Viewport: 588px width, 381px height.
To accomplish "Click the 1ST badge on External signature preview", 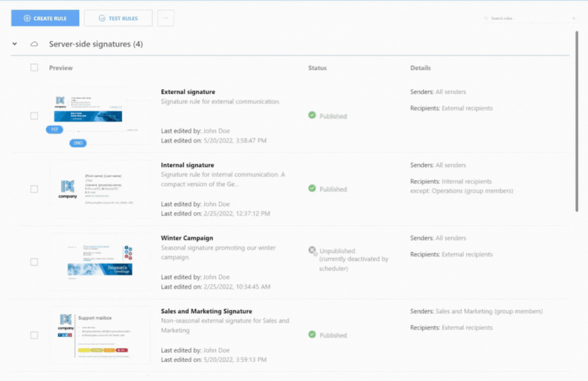I will tap(54, 129).
